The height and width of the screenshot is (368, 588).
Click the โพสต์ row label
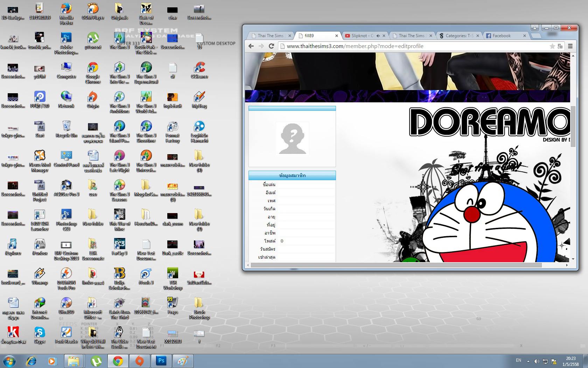click(x=270, y=241)
